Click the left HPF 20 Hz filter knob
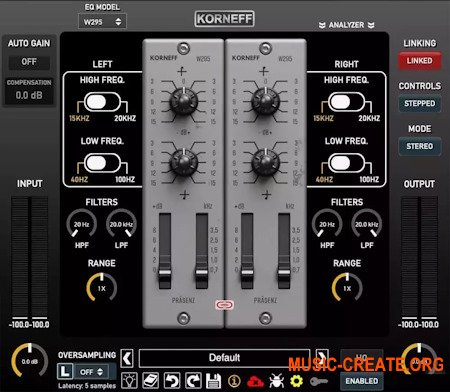 click(82, 224)
